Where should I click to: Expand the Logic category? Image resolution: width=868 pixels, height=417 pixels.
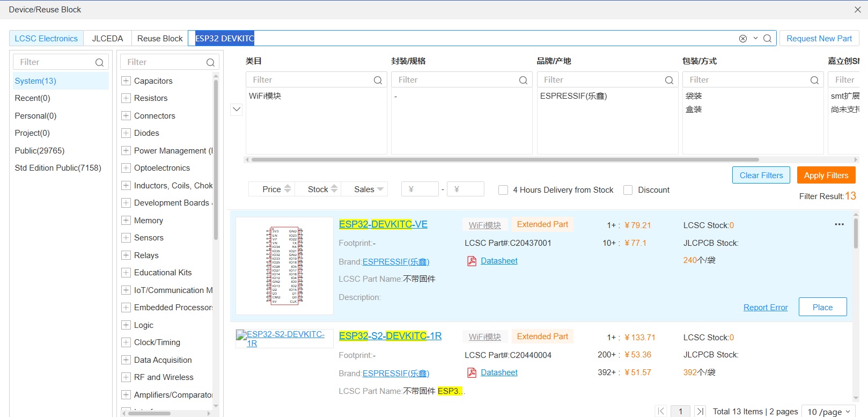point(126,325)
